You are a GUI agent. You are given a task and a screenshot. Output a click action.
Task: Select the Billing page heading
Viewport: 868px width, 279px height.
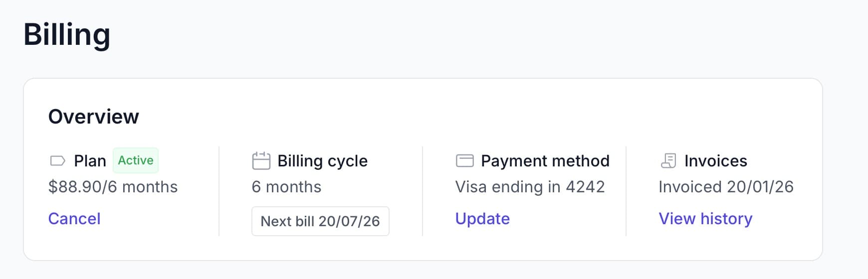pyautogui.click(x=67, y=35)
